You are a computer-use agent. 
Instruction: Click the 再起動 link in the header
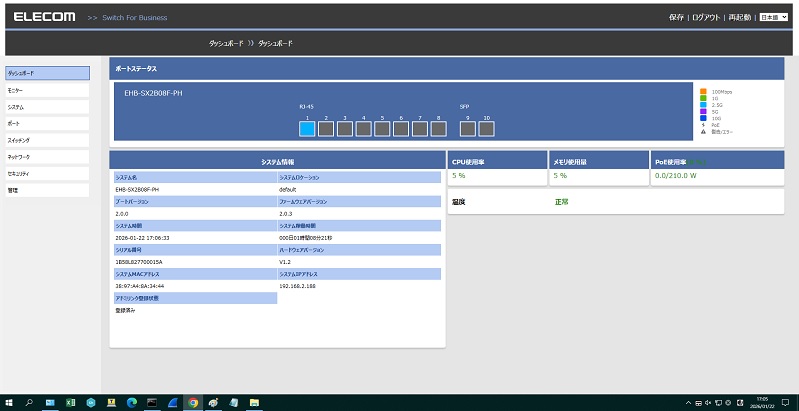click(x=739, y=18)
